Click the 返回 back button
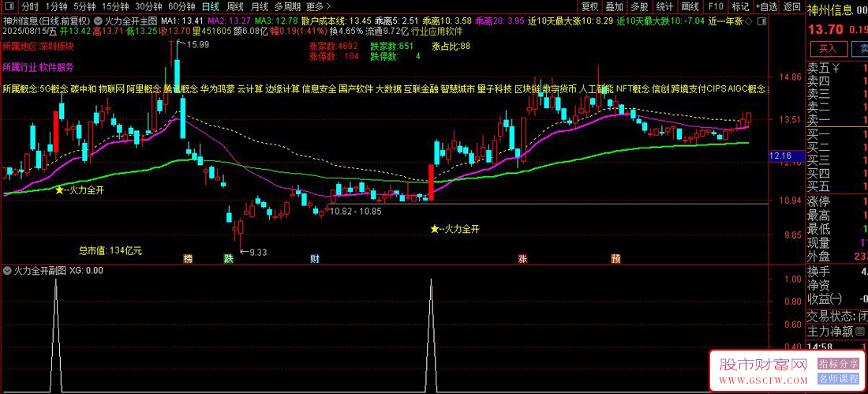The width and height of the screenshot is (868, 394). pyautogui.click(x=791, y=6)
